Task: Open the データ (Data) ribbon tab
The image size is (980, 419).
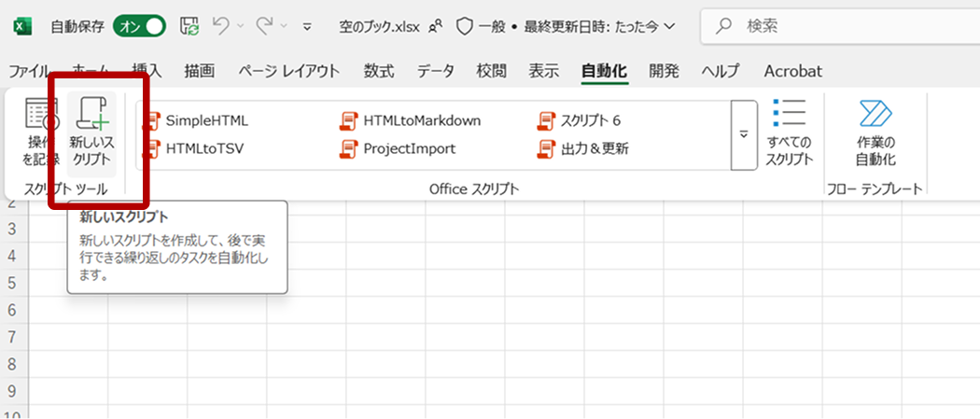Action: coord(435,71)
